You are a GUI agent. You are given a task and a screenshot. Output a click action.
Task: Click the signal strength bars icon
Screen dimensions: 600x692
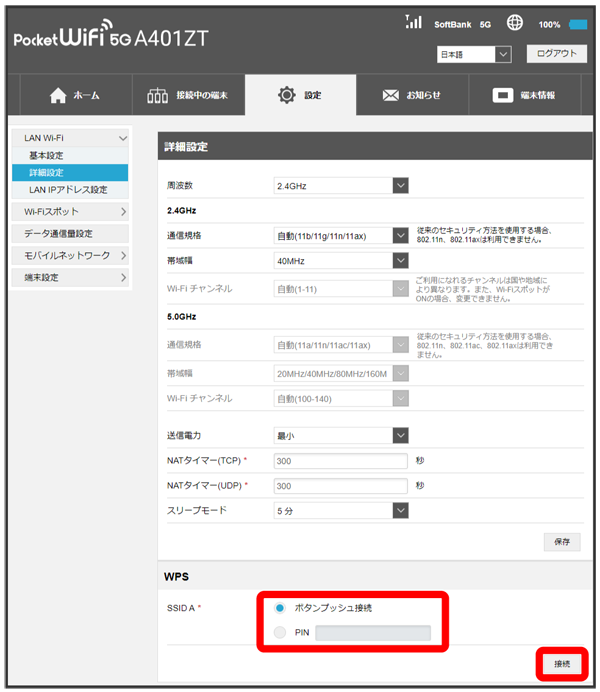tap(414, 22)
